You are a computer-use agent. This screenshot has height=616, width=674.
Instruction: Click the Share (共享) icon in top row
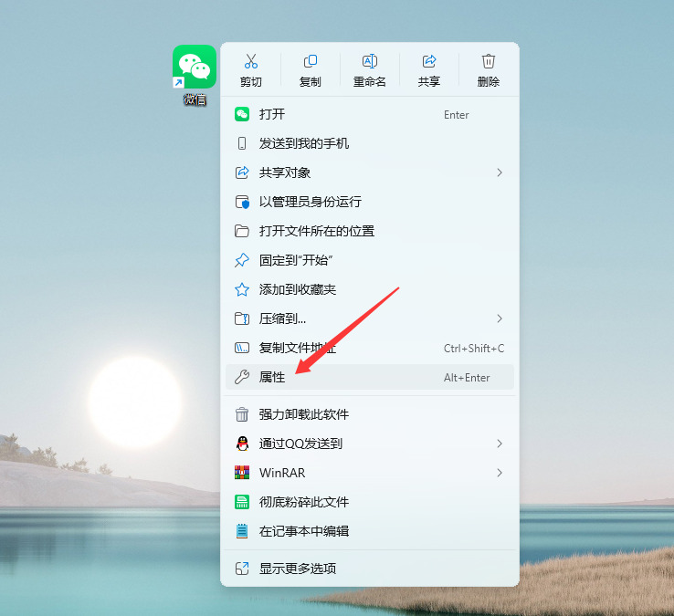point(429,61)
